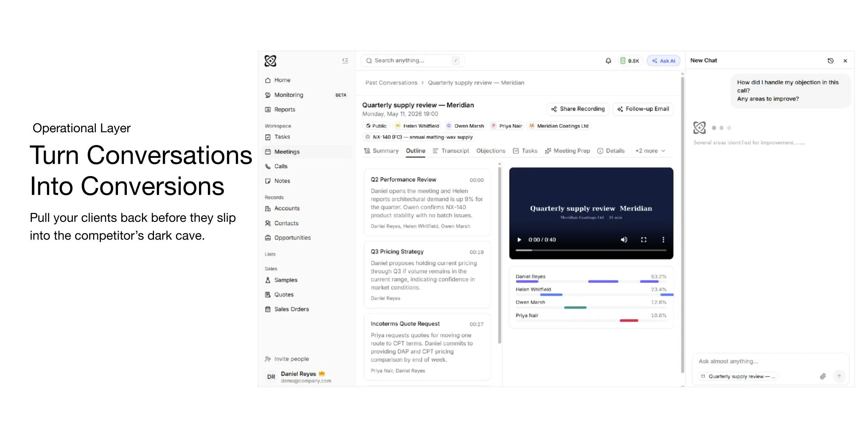Collapse the sidebar with the toggle icon
Screen dimensions: 868x439
tap(345, 60)
